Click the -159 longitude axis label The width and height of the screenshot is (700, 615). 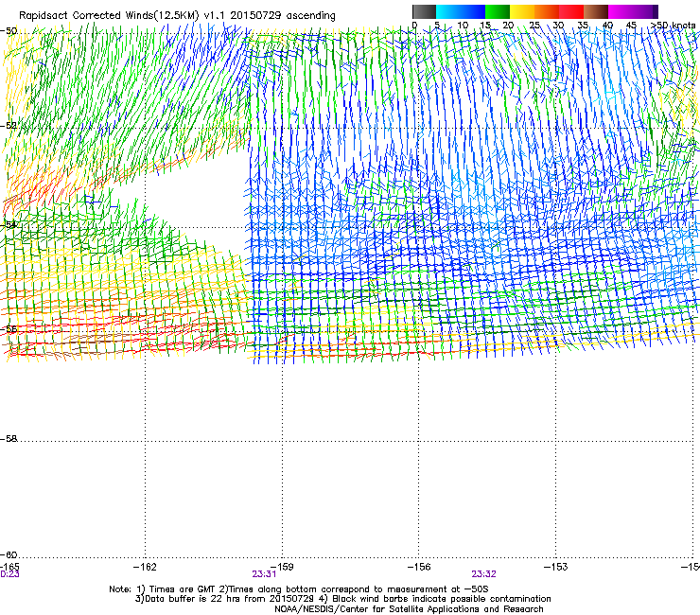(x=283, y=567)
